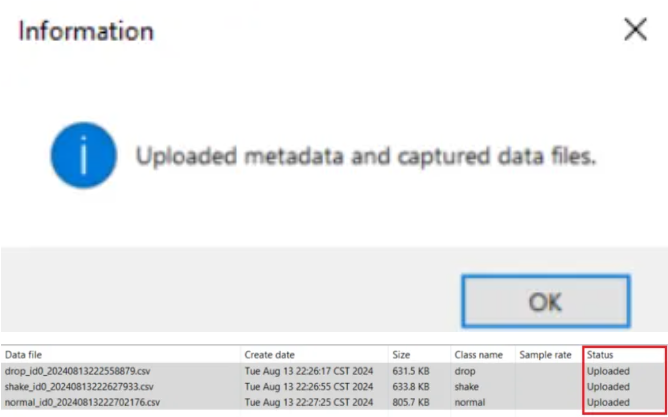Select the normal_id0_20240813222702176.csv file row
The height and width of the screenshot is (417, 668).
[x=333, y=402]
